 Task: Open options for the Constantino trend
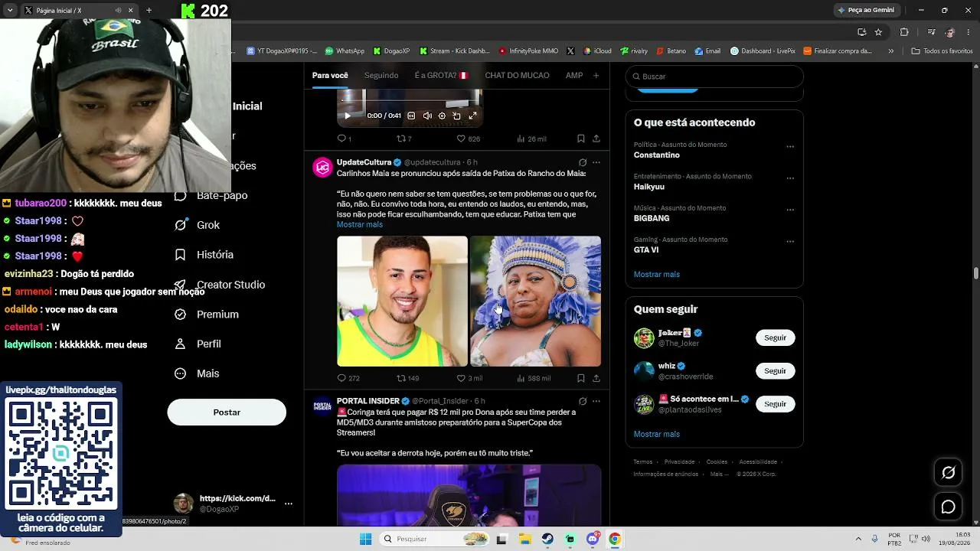click(790, 147)
